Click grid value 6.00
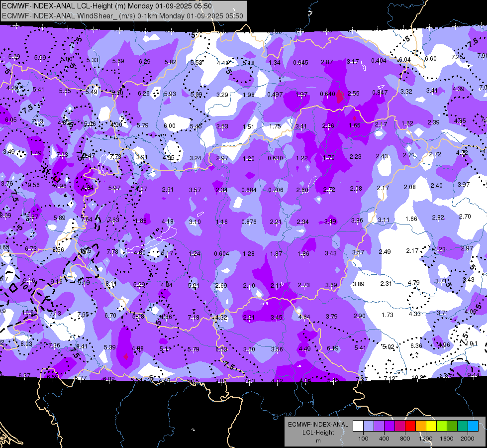This screenshot has width=487, height=448. pos(170,125)
